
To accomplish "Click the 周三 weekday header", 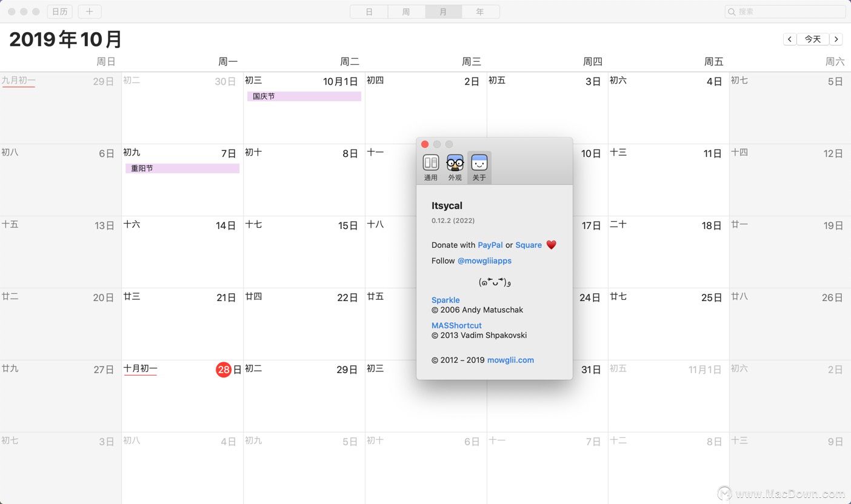I will click(471, 61).
